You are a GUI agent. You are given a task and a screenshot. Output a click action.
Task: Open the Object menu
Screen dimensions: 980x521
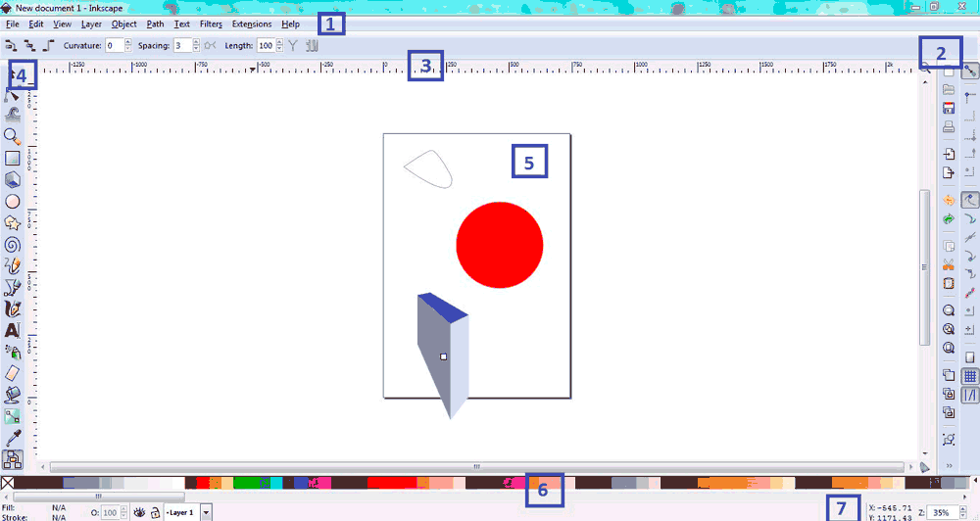(x=123, y=24)
